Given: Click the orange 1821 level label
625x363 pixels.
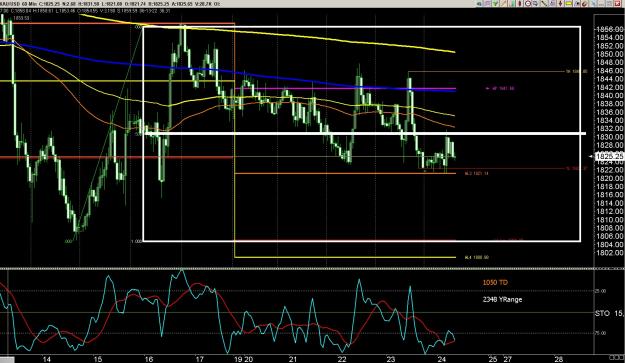Looking at the screenshot, I should [x=476, y=173].
